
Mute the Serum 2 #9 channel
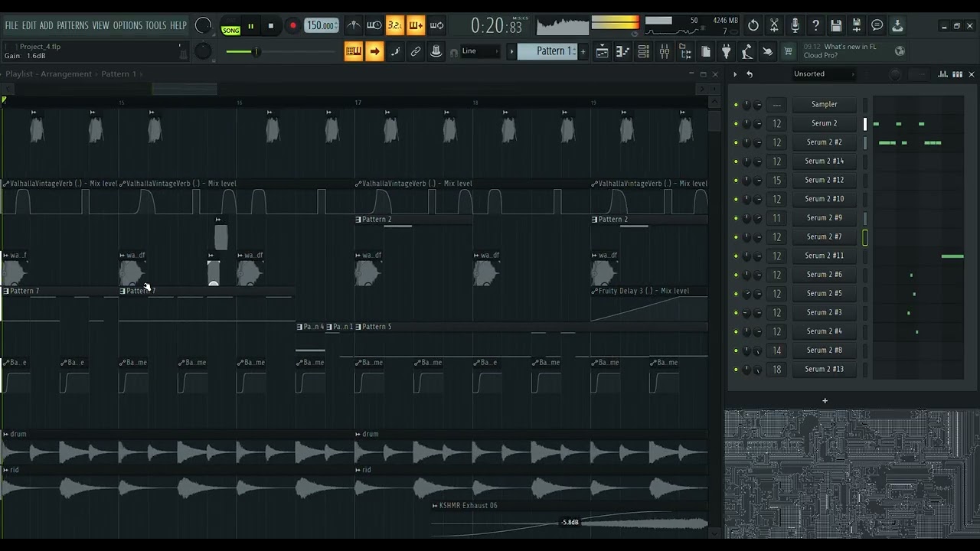tap(737, 218)
